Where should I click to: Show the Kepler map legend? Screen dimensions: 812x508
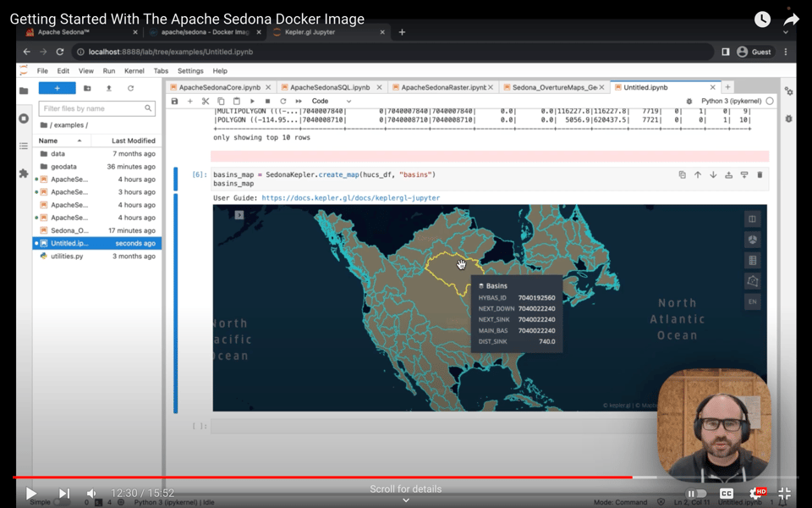[x=751, y=261]
